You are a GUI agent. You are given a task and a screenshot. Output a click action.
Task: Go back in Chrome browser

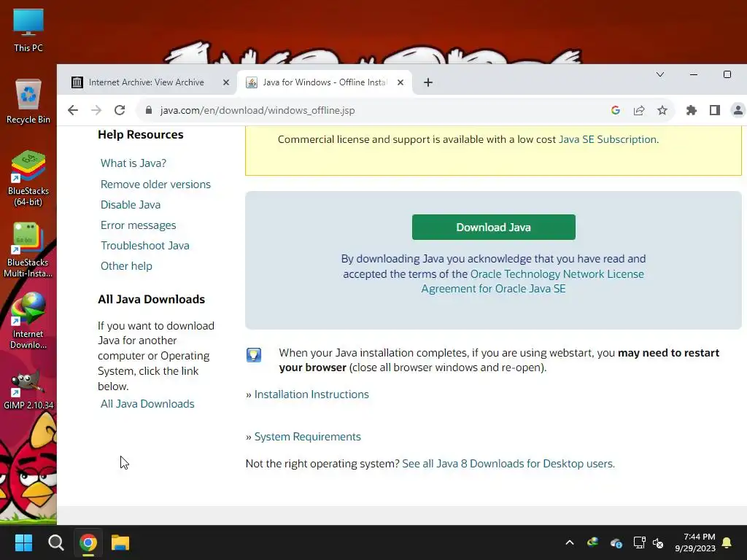click(x=73, y=111)
